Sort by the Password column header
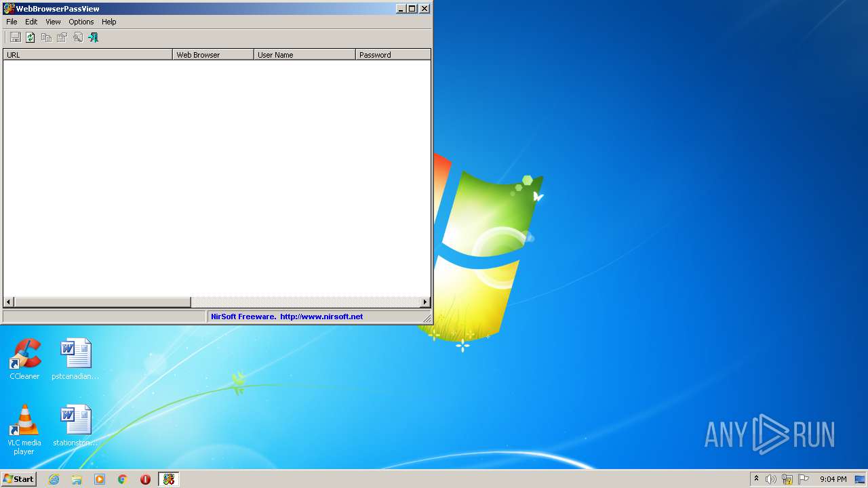868x488 pixels. click(x=393, y=55)
